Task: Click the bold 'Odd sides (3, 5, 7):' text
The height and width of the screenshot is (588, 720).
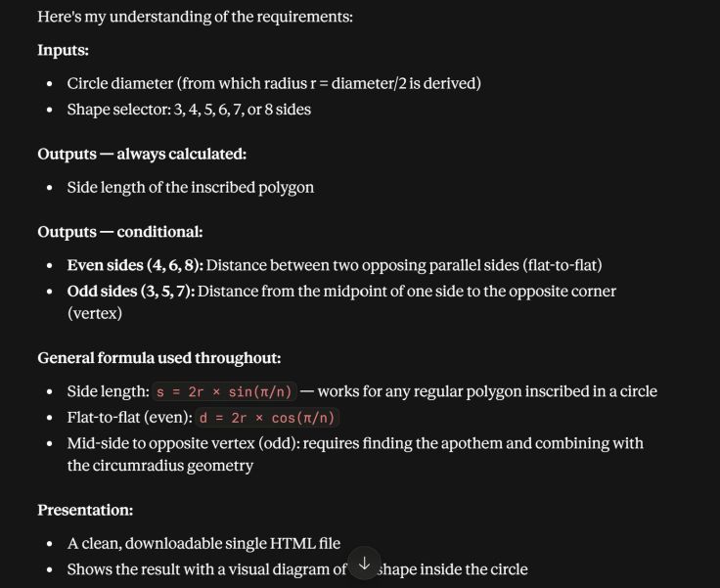Action: pyautogui.click(x=131, y=292)
